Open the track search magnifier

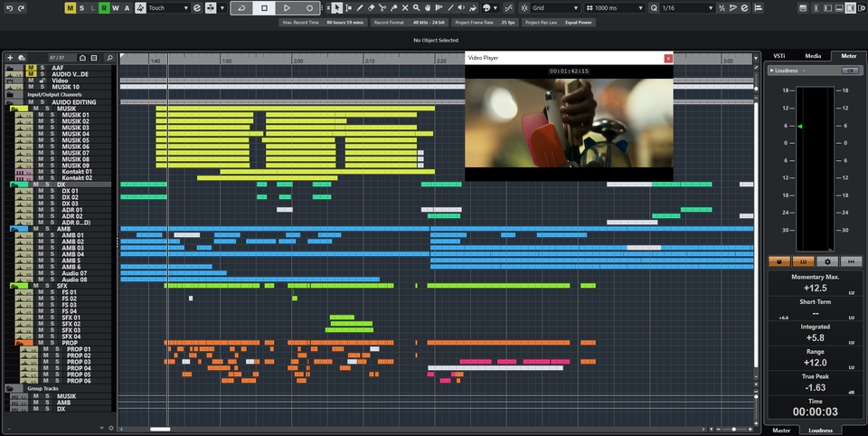tap(109, 58)
